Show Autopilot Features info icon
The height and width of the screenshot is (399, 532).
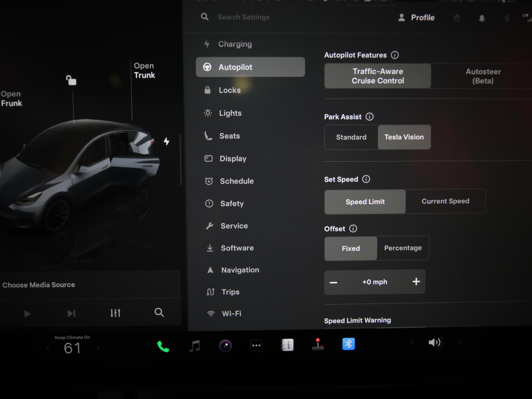point(395,55)
